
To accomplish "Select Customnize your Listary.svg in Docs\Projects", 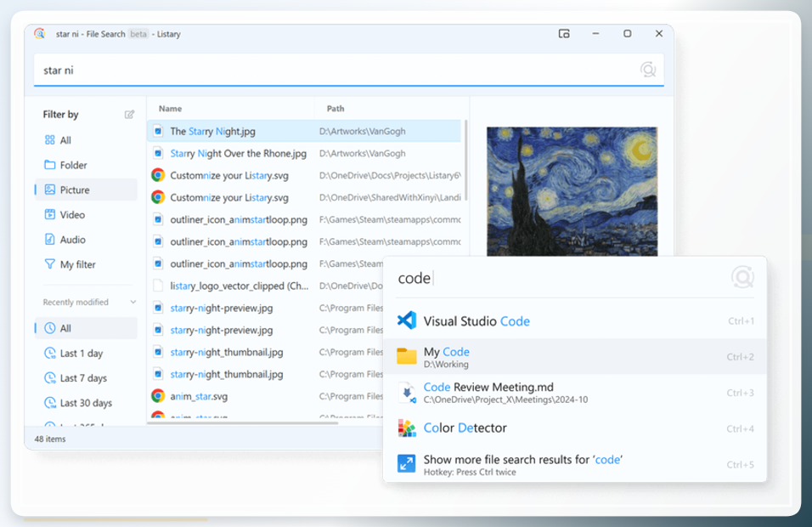I will [x=304, y=175].
